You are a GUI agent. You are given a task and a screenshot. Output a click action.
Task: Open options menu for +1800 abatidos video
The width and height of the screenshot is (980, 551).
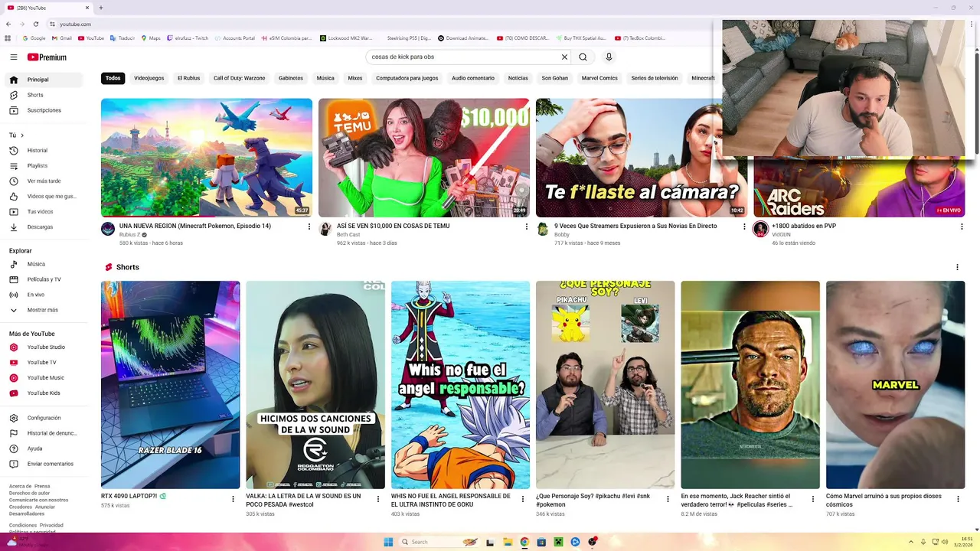[962, 227]
